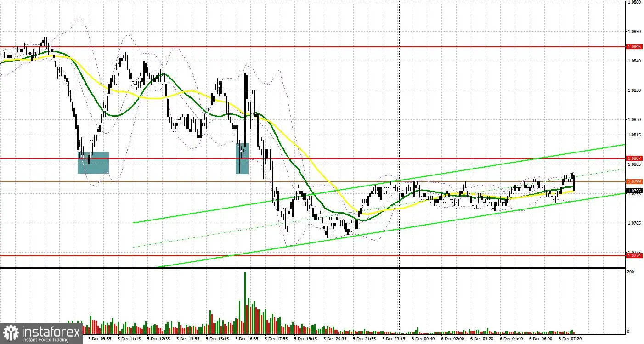
Task: Select the 1.0785 price axis label
Action: 634,223
